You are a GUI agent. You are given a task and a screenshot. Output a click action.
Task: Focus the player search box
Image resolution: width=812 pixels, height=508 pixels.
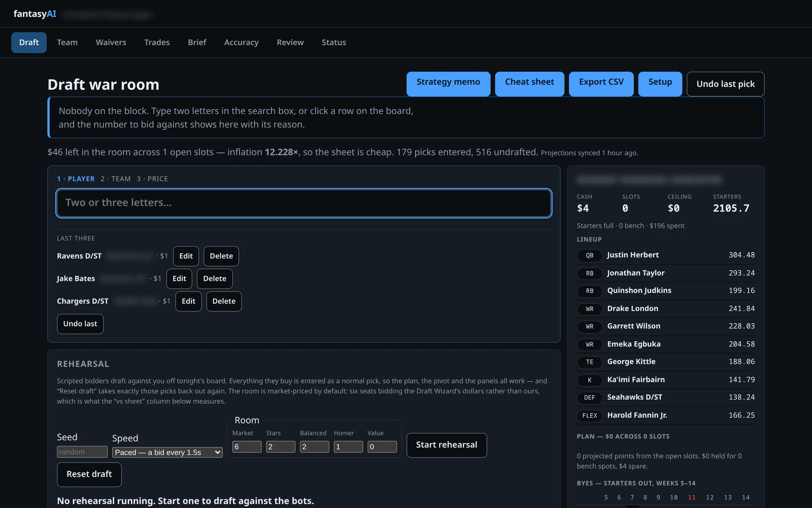304,203
